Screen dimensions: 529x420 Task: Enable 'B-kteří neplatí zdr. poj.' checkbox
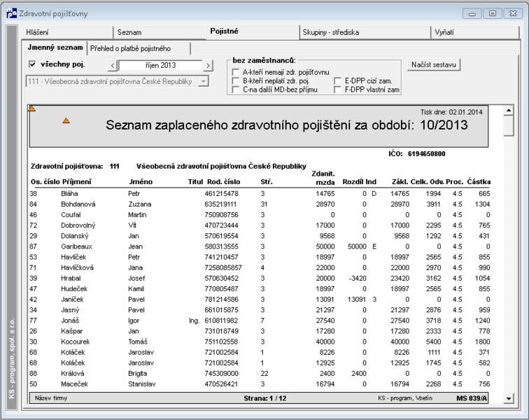(236, 81)
